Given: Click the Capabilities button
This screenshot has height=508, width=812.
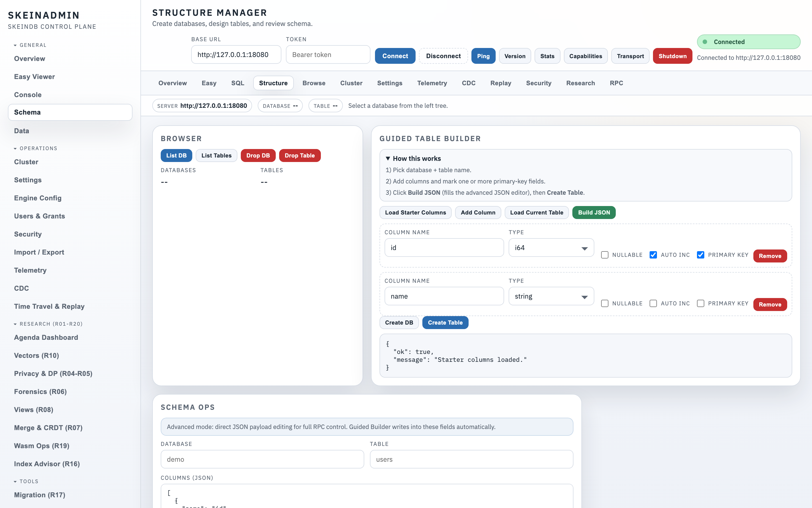Looking at the screenshot, I should click(586, 56).
